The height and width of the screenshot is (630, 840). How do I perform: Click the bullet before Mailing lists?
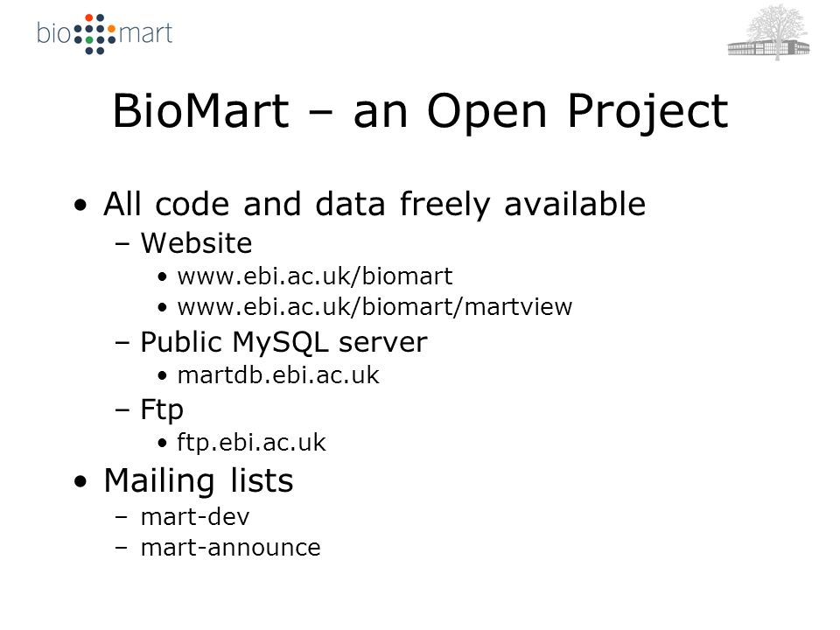click(x=80, y=481)
